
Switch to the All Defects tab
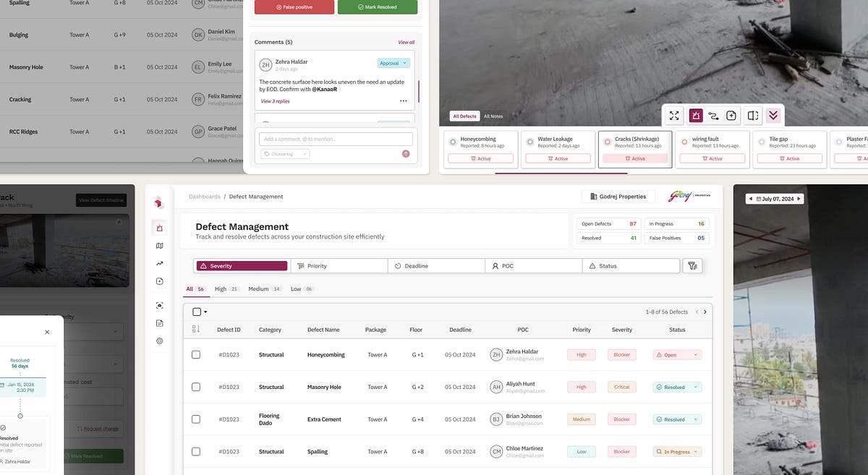point(464,116)
